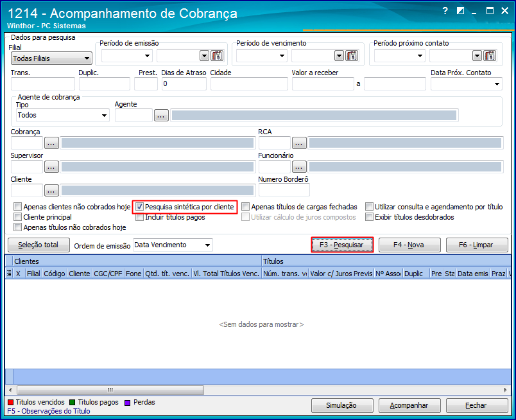Open Data Próx. Contato dropdown
Viewport: 516px width, 420px height.
click(x=497, y=84)
